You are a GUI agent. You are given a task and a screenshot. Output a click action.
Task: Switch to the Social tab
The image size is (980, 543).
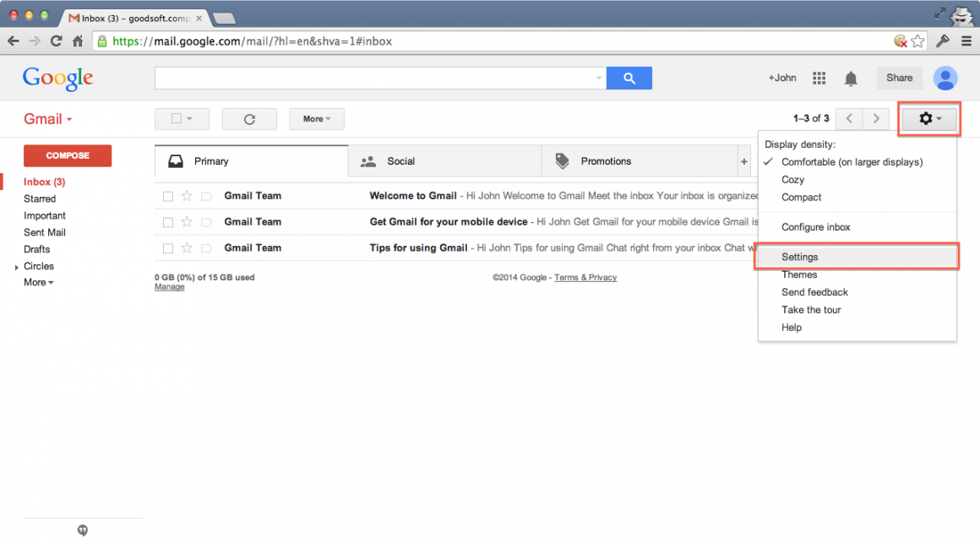click(x=445, y=161)
